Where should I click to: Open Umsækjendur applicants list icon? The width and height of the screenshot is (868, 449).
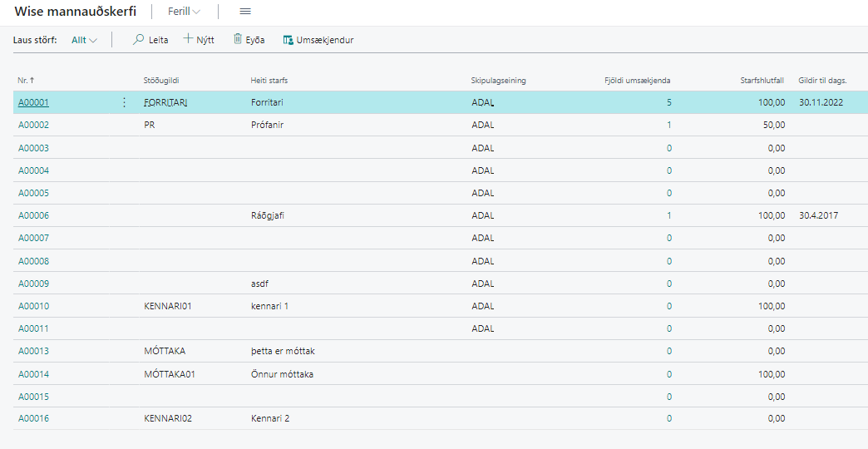click(x=288, y=39)
